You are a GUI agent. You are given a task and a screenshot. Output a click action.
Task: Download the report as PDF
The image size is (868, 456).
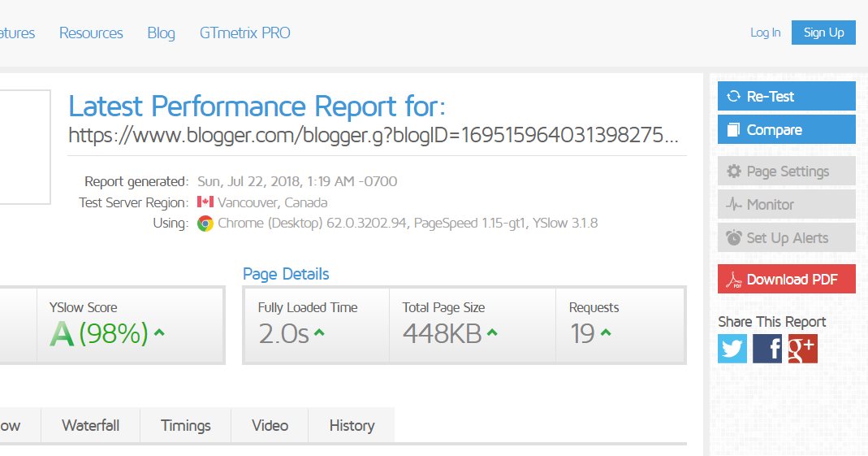tap(786, 280)
